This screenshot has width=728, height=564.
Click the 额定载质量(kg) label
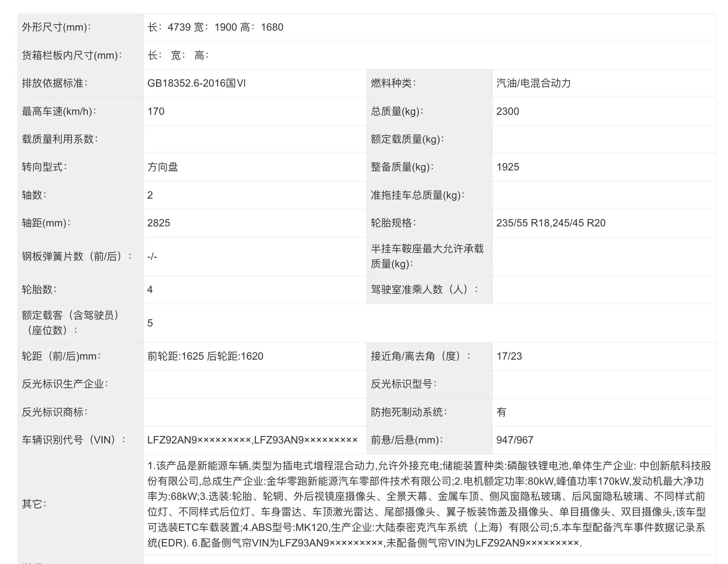tap(407, 139)
